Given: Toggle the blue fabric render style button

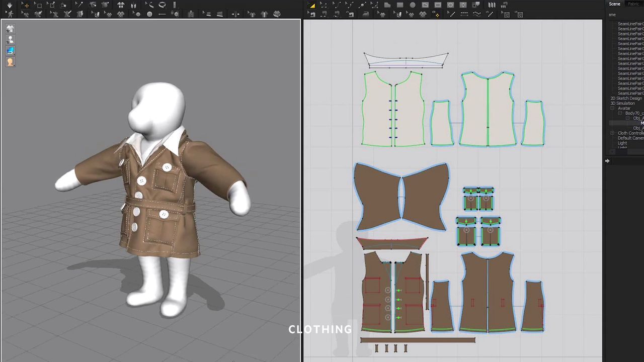Looking at the screenshot, I should click(x=10, y=51).
